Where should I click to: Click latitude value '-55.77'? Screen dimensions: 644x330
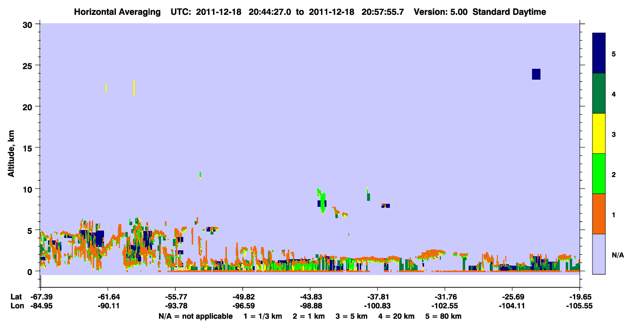[x=175, y=297]
